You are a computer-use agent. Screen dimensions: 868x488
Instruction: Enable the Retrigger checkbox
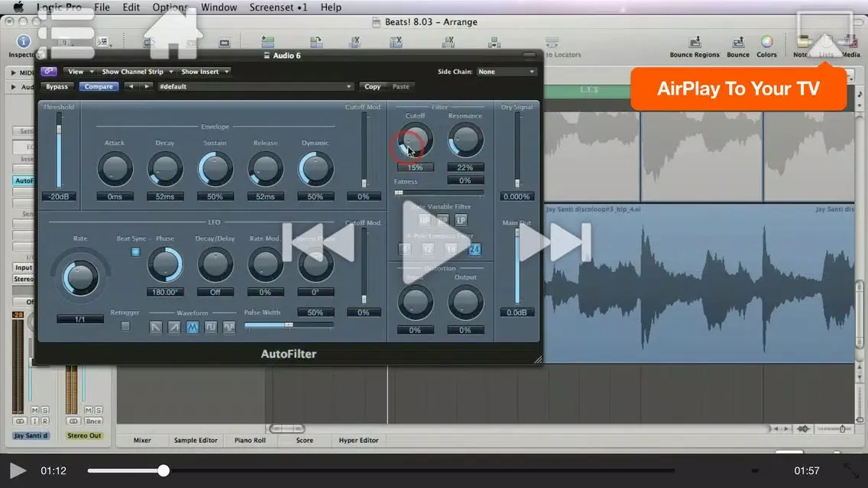tap(125, 326)
